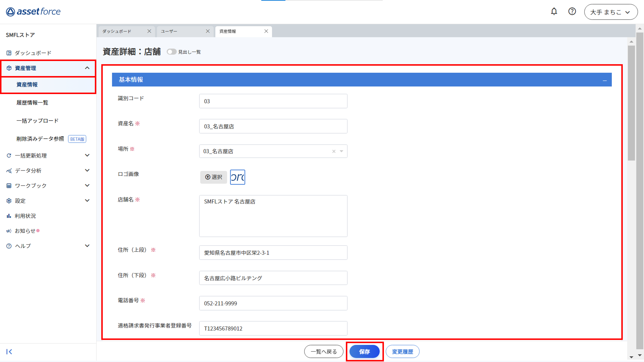Click the 利用状況 bar chart icon
The height and width of the screenshot is (362, 644).
(x=9, y=216)
